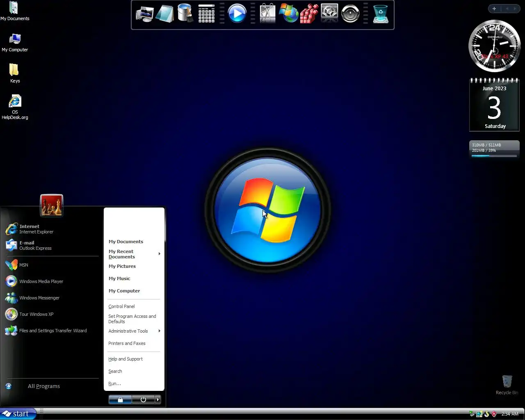Screen dimensions: 525x420
Task: Open the monitor display icon in the dock
Action: pyautogui.click(x=145, y=14)
